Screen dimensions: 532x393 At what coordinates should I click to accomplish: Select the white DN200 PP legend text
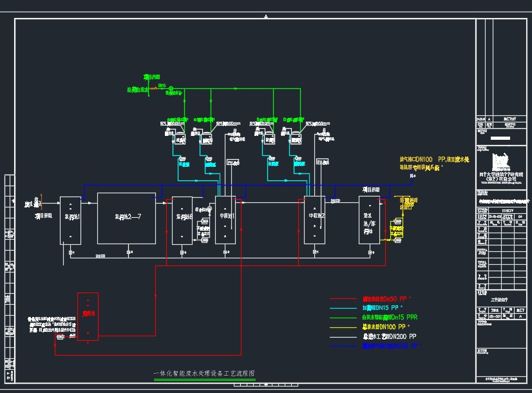(x=389, y=336)
